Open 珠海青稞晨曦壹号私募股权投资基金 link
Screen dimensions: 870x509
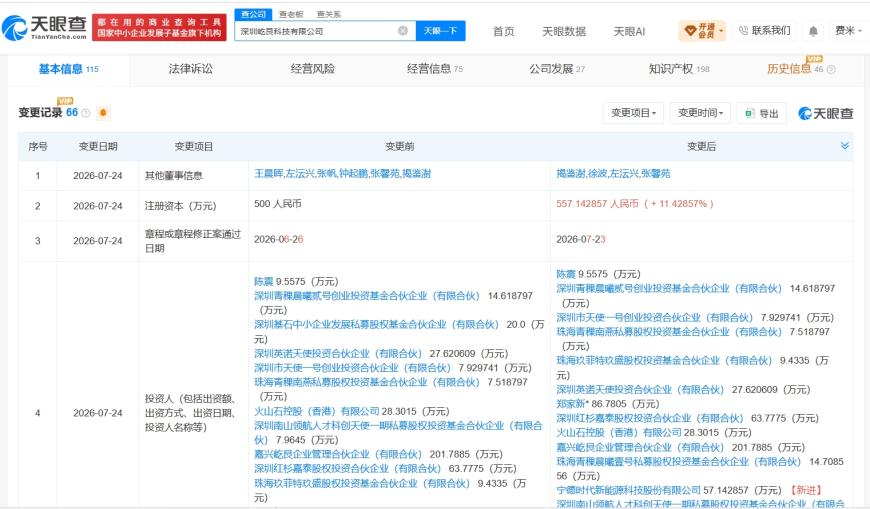[679, 461]
